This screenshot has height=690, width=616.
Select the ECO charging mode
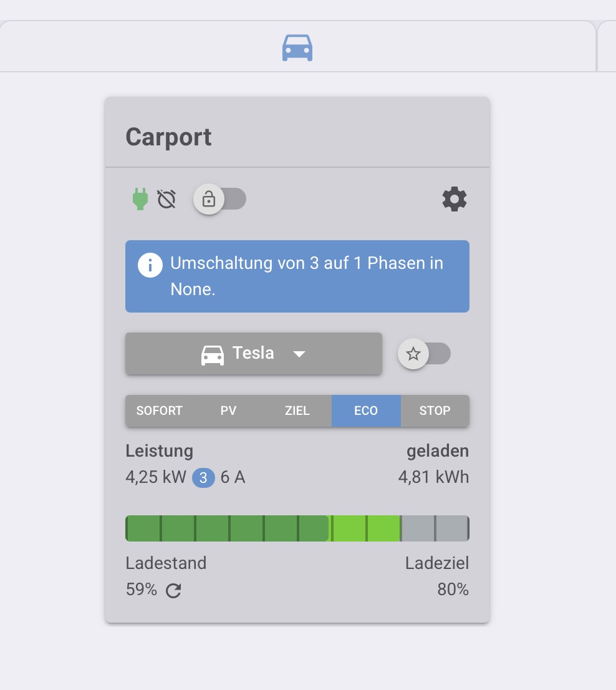(366, 411)
